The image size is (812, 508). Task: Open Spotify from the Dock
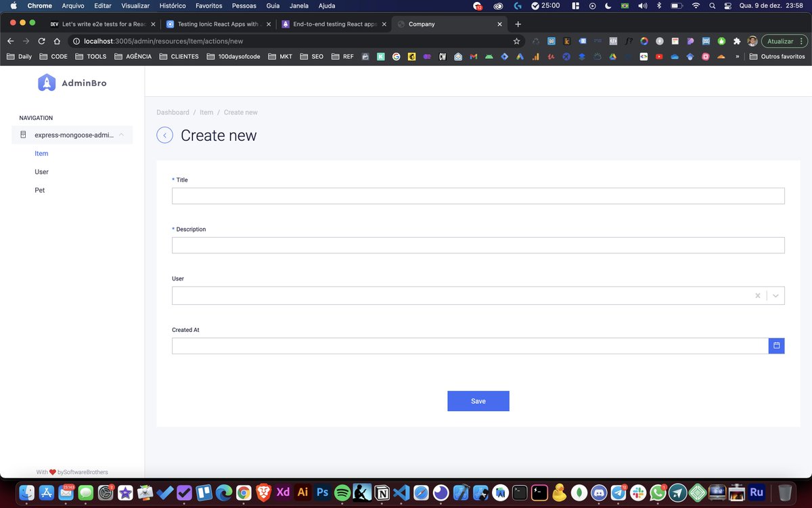pos(342,492)
